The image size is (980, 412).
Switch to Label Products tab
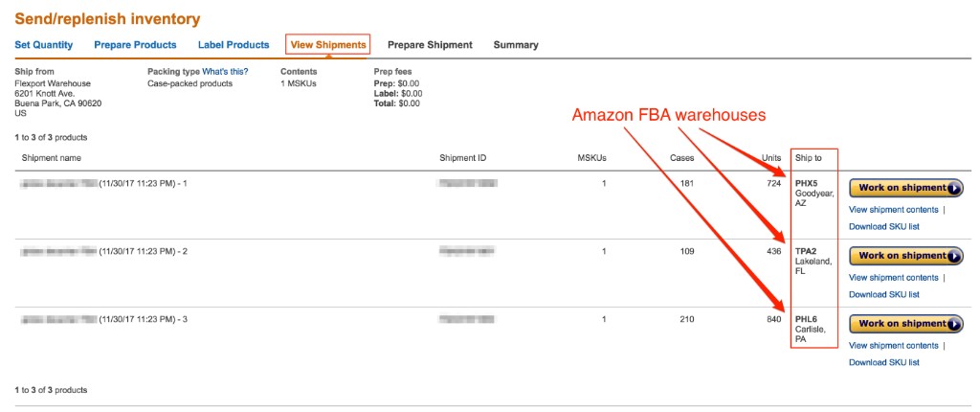[234, 45]
